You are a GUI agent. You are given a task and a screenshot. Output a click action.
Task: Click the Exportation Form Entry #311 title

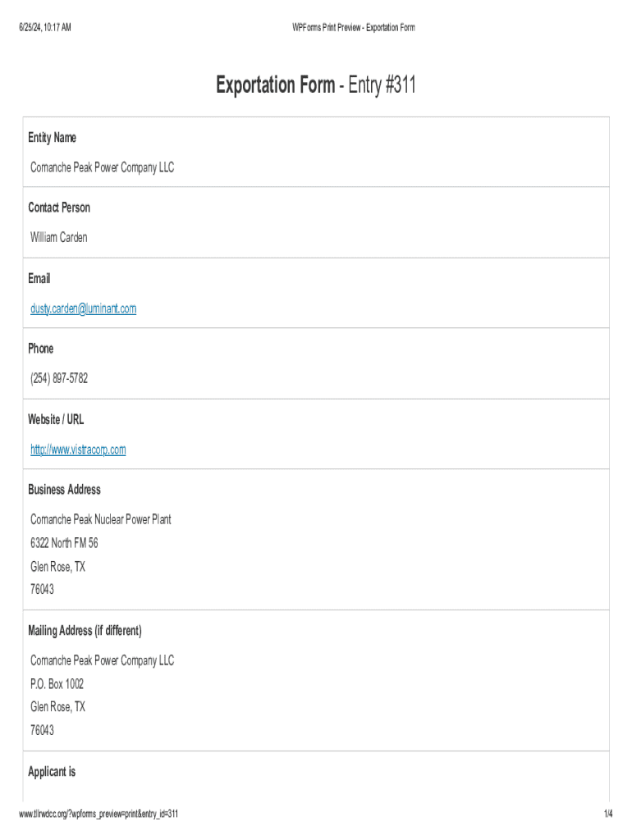[316, 84]
